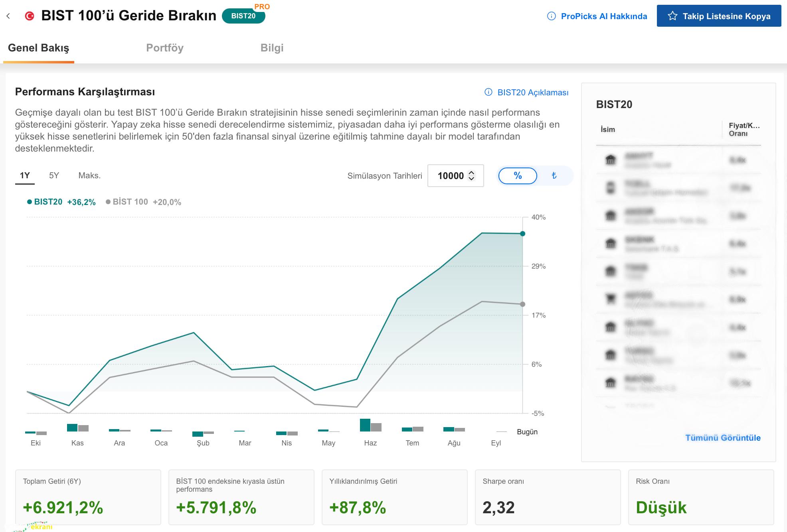
Task: Increase simulation amount with stepper arrows
Action: 471,173
